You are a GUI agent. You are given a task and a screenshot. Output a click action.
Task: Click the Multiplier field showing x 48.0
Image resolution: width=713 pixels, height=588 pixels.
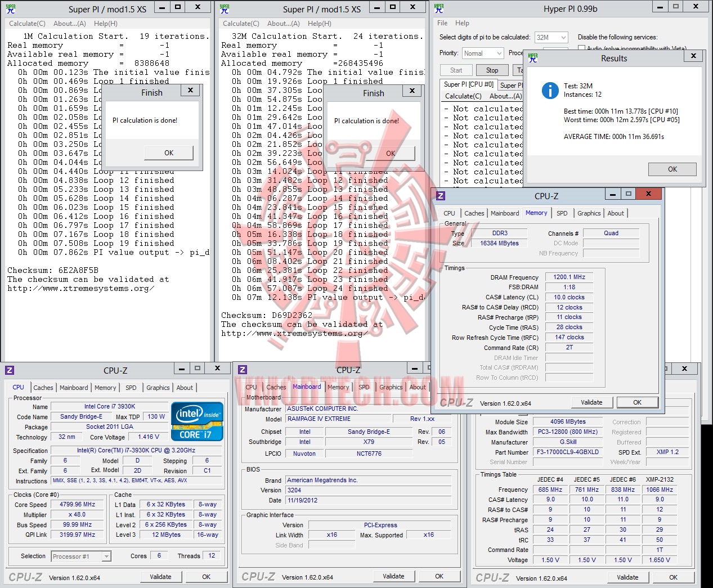(78, 515)
